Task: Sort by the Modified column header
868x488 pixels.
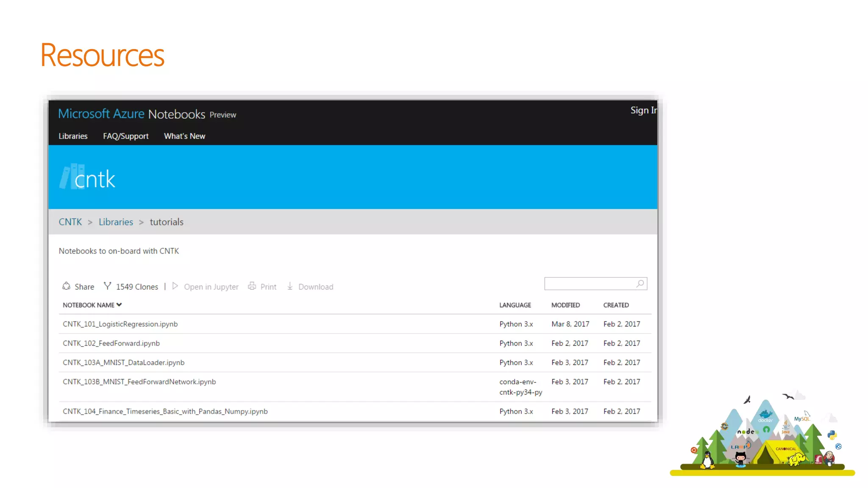Action: 565,305
